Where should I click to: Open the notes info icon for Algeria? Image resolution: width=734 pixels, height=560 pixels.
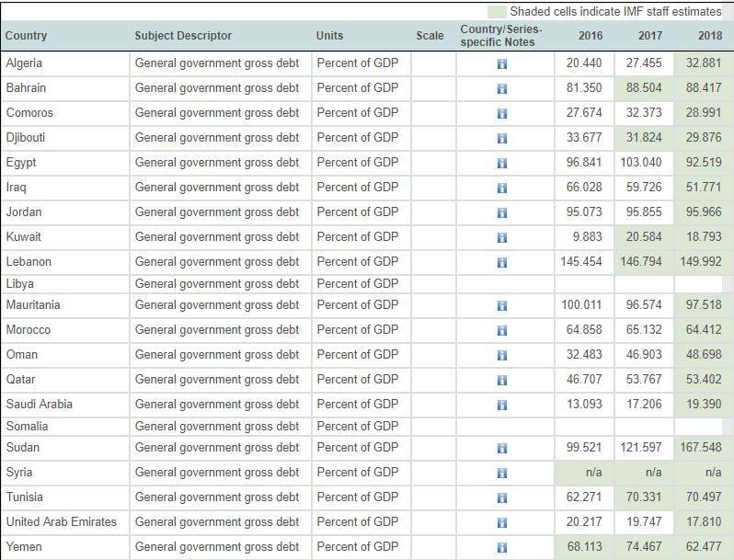point(502,64)
